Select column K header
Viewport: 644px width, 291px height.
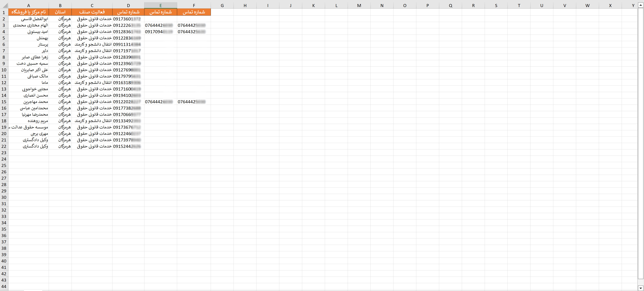[313, 6]
